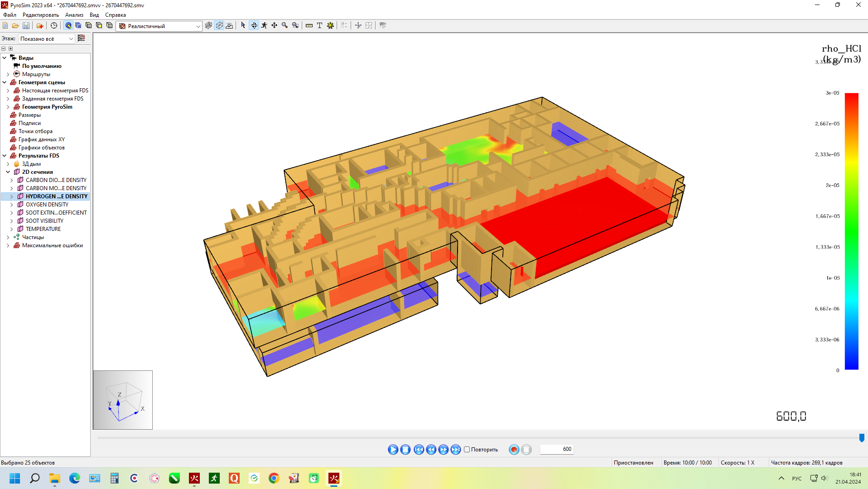The image size is (868, 489).
Task: Select Размеры in the tree
Action: coord(29,115)
